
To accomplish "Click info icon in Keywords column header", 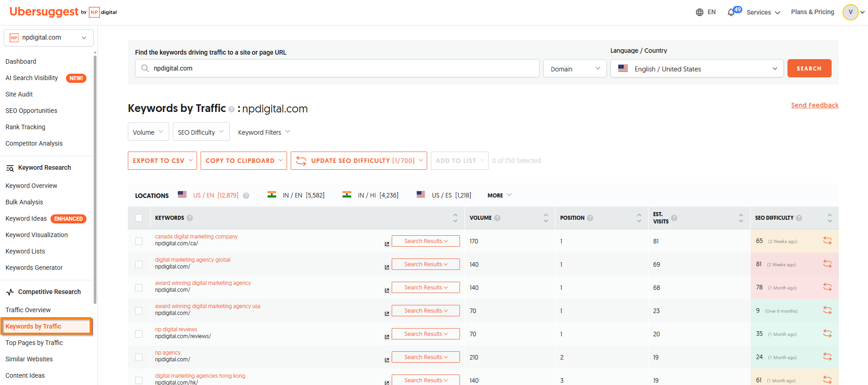I will click(190, 218).
